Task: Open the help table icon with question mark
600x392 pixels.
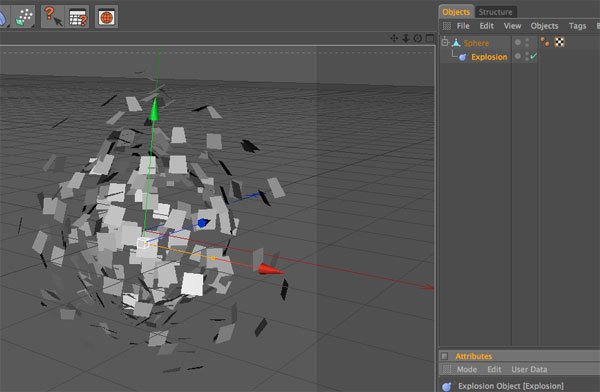Action: tap(78, 16)
